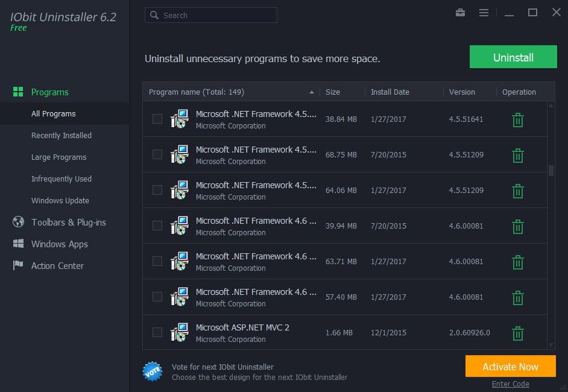Click the Operation column header

point(519,92)
